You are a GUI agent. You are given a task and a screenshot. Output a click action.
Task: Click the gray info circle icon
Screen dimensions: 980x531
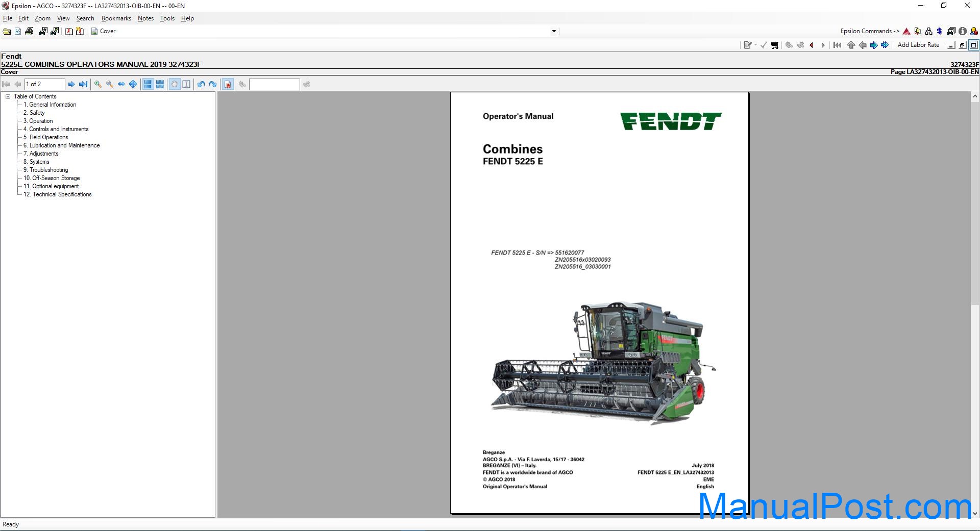963,31
